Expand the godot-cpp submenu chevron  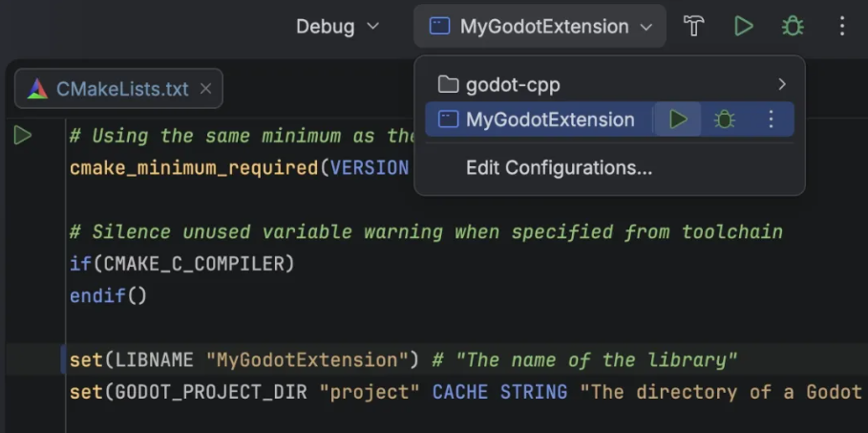782,84
